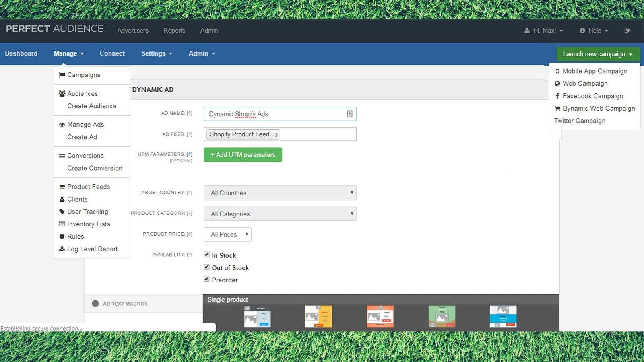Click the Product Feeds cart icon
This screenshot has width=644, height=362.
tap(62, 187)
